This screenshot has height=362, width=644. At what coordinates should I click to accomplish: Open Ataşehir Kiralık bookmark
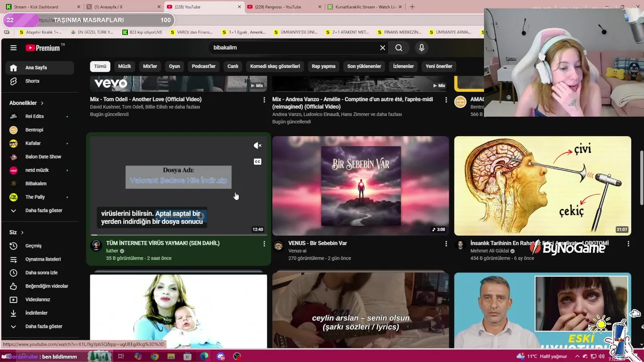[40, 32]
